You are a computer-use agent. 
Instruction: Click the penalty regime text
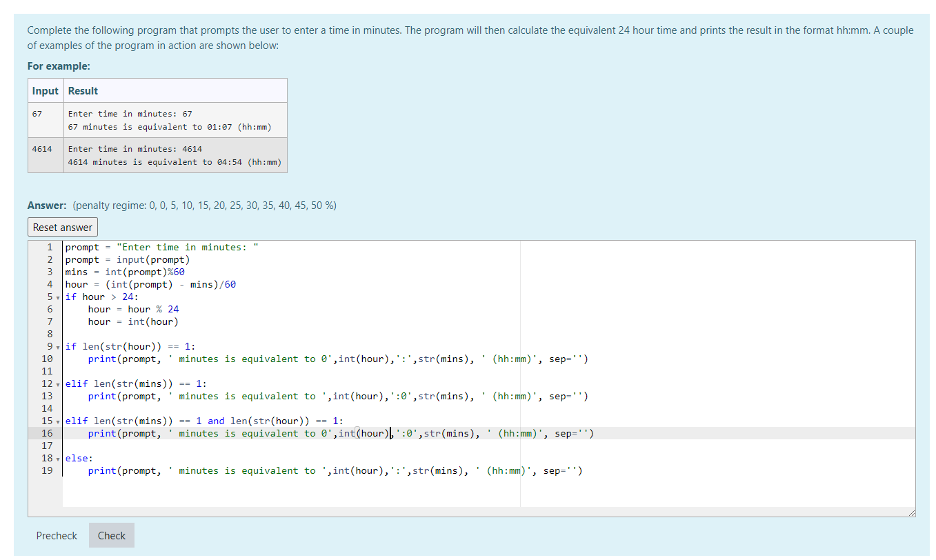tap(204, 206)
